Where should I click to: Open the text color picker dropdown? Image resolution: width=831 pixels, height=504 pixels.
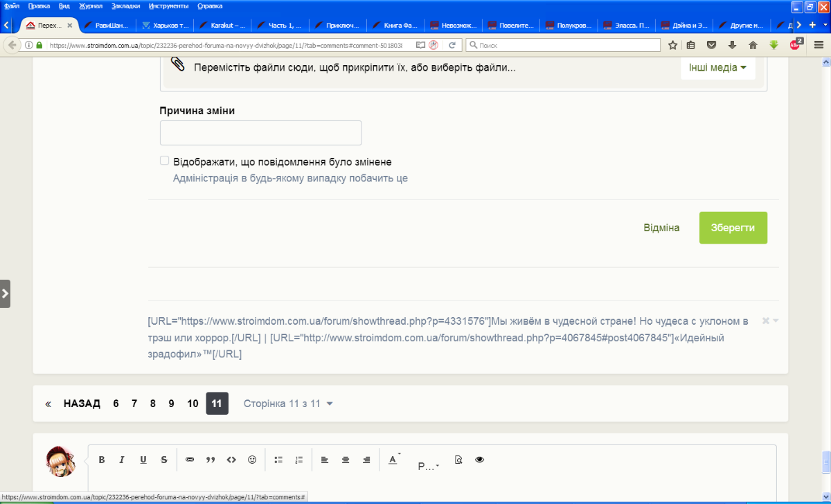pos(394,460)
